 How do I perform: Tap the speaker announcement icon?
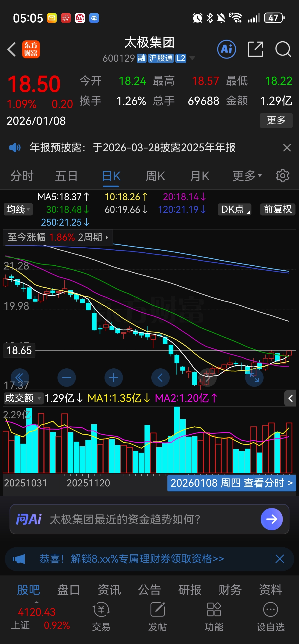(15, 148)
